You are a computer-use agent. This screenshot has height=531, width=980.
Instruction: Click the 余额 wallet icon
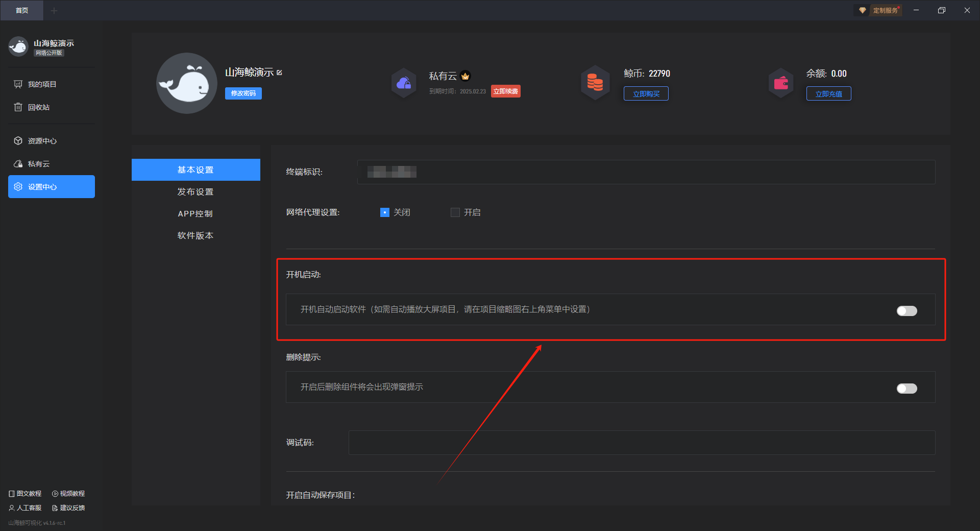[781, 83]
